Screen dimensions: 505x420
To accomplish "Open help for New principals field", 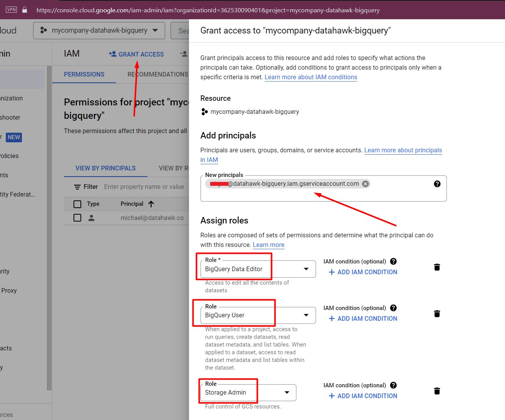I will (x=437, y=184).
